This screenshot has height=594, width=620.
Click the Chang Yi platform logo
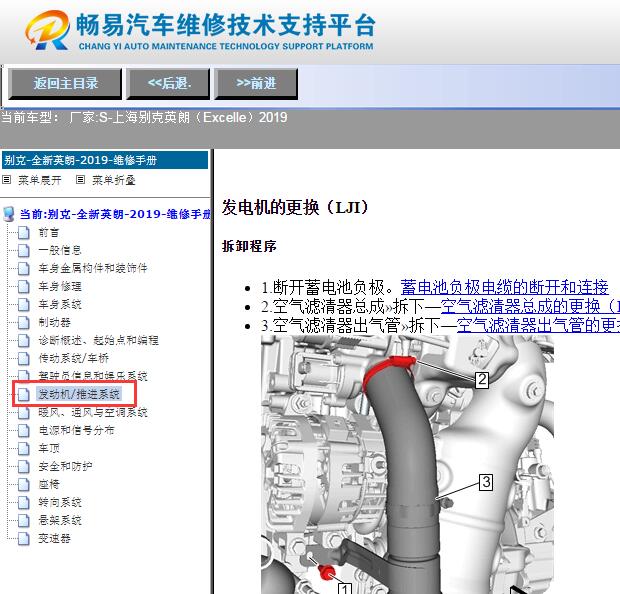coord(200,30)
